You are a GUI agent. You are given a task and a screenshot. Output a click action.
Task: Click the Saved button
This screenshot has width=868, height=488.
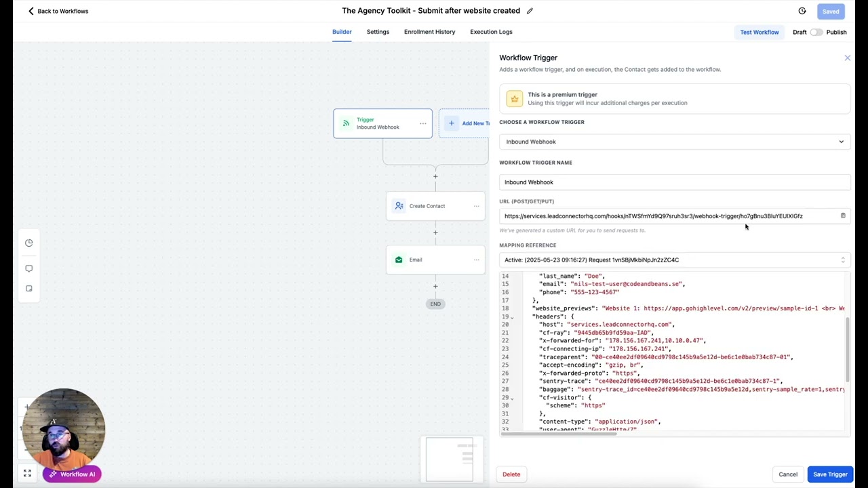pos(831,11)
